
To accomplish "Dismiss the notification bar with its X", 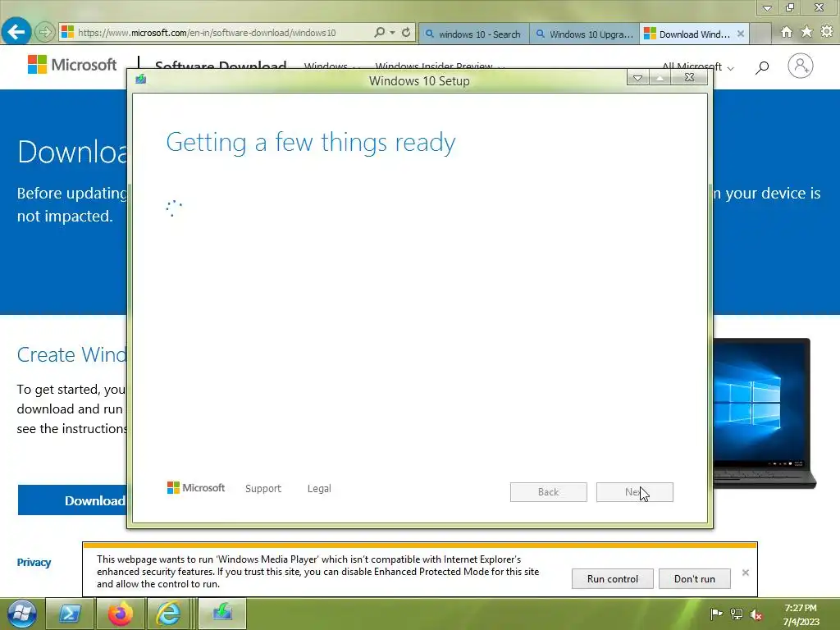I will tap(745, 573).
